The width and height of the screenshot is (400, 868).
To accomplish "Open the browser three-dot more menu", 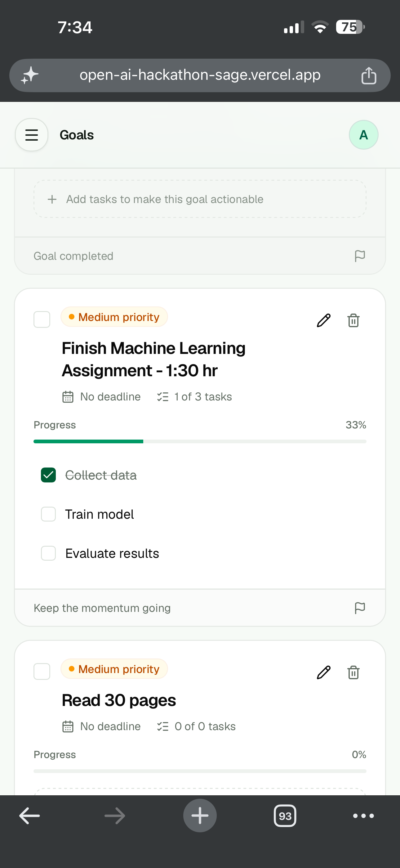I will (363, 816).
